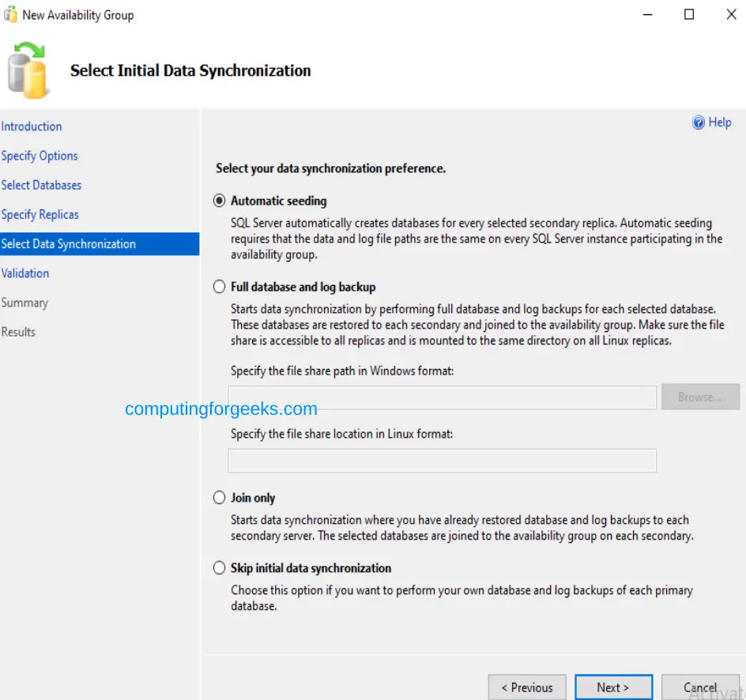The width and height of the screenshot is (746, 700).
Task: Maximize the New Availability Group window
Action: click(x=689, y=14)
